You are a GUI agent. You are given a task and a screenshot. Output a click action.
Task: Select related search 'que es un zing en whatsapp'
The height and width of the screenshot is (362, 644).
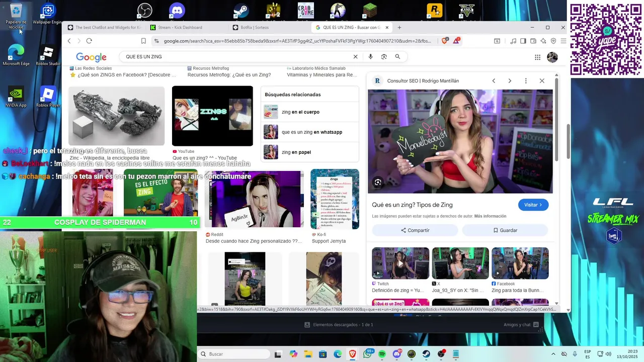point(310,132)
